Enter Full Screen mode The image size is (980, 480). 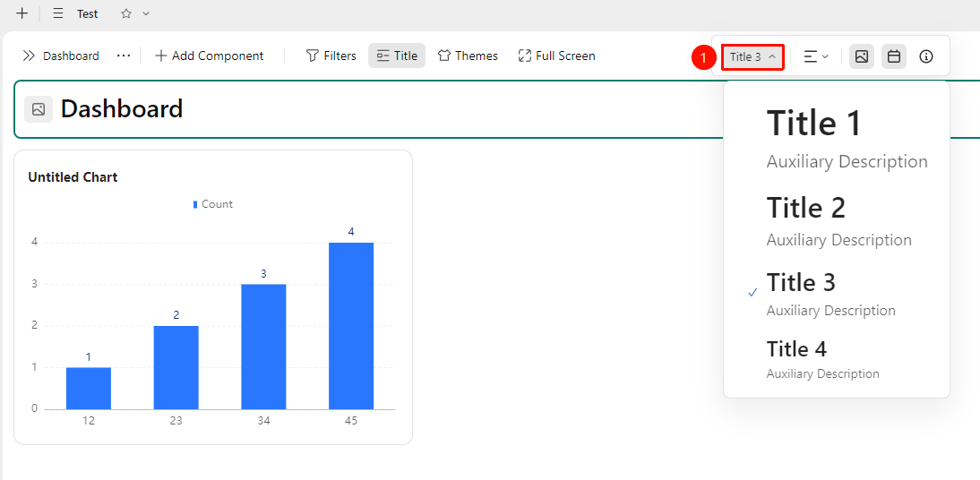[x=557, y=56]
